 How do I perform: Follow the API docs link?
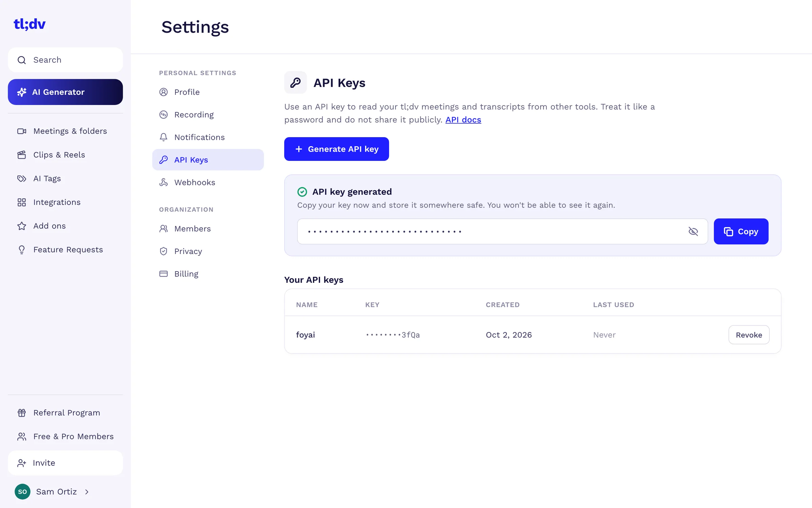pyautogui.click(x=463, y=120)
